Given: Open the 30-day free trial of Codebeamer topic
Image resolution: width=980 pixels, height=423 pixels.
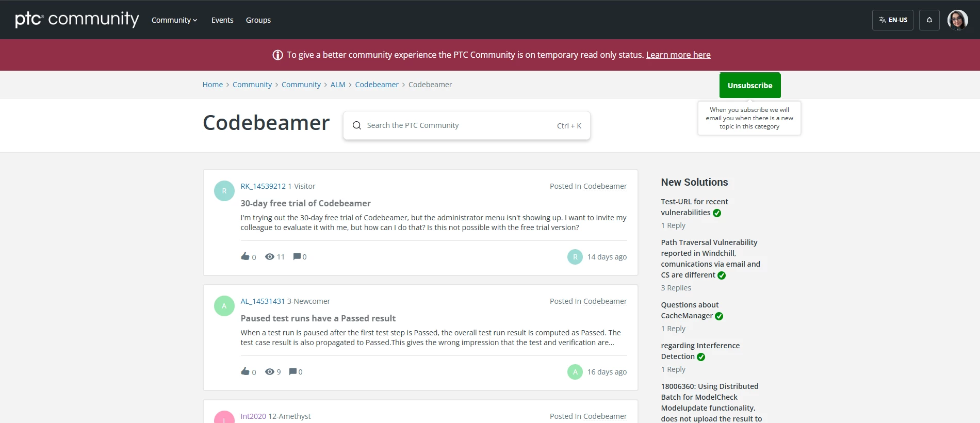Looking at the screenshot, I should 305,203.
